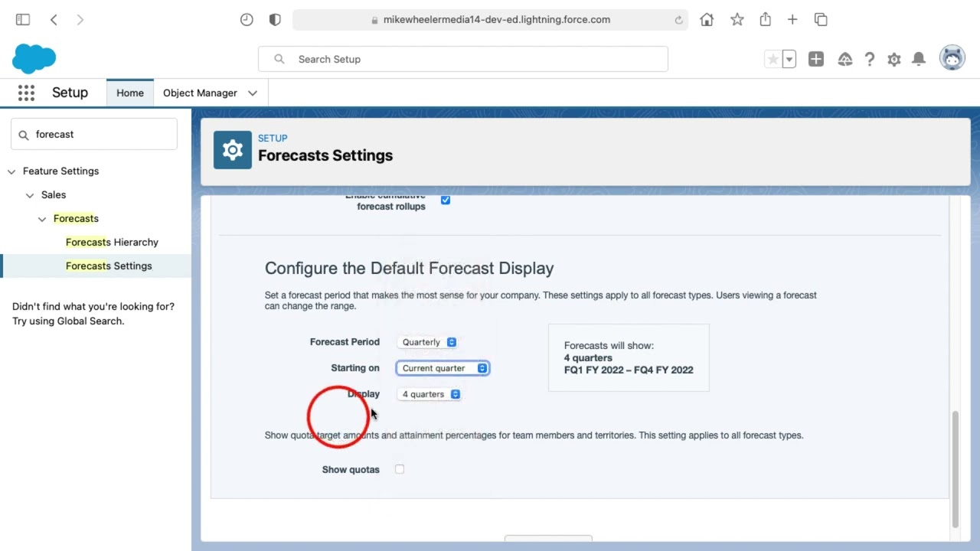The width and height of the screenshot is (980, 551).
Task: Open the App Launcher grid
Action: [26, 93]
